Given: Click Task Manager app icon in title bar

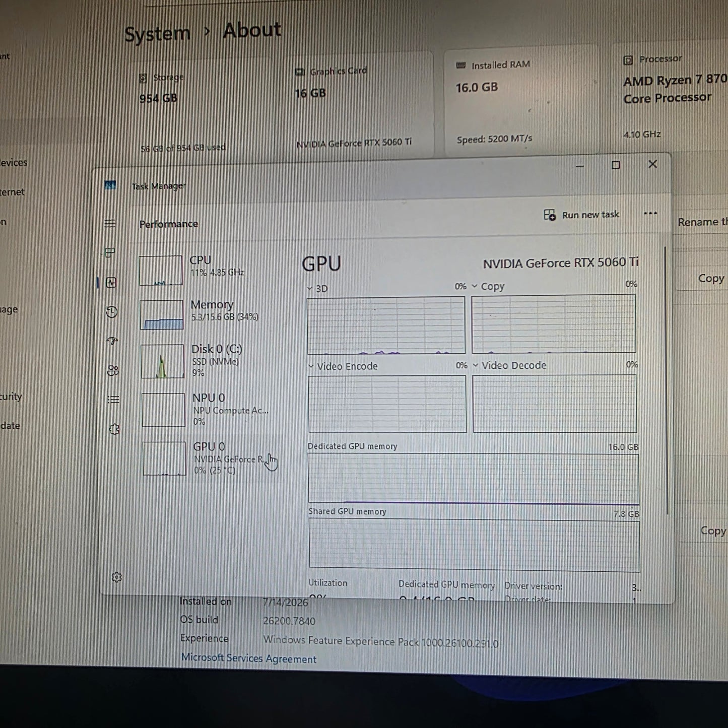Looking at the screenshot, I should click(110, 185).
